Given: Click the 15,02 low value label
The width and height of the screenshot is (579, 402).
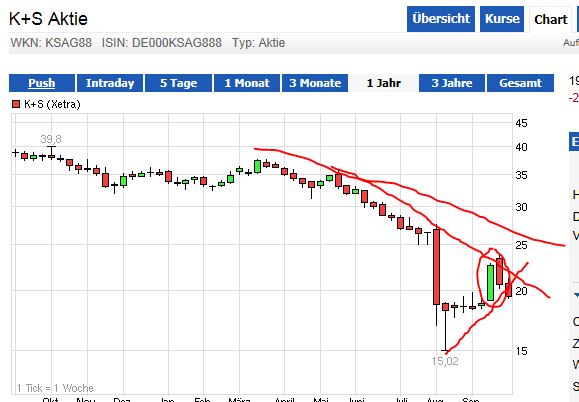Looking at the screenshot, I should tap(445, 361).
